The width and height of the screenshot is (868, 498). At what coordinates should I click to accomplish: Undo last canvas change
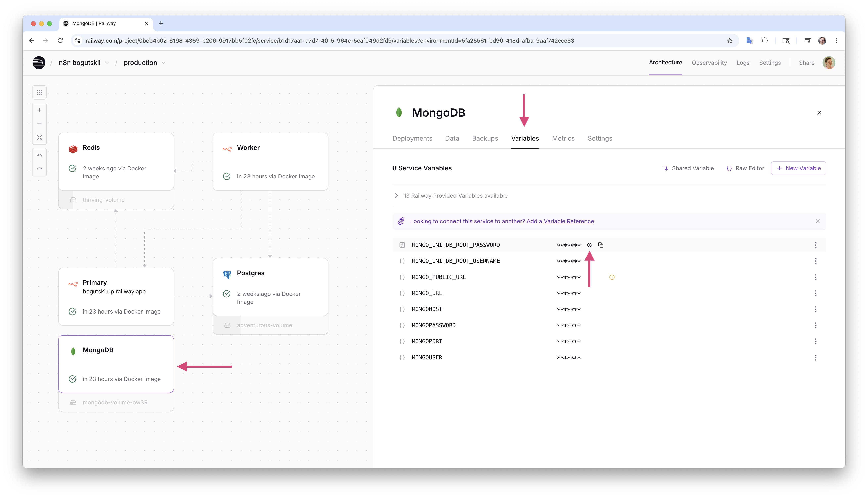(x=39, y=155)
